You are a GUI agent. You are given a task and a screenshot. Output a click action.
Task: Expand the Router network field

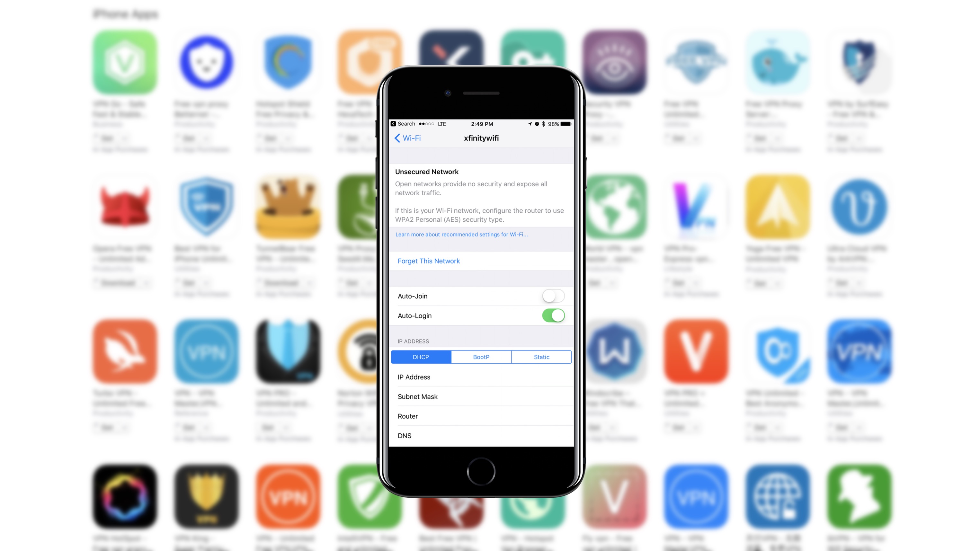click(481, 416)
